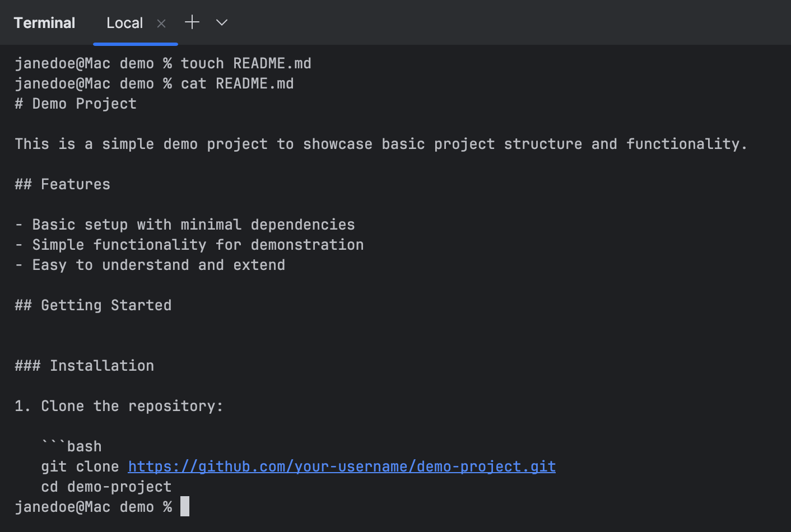The width and height of the screenshot is (791, 532).
Task: Click the Clone the repository list item
Action: (119, 405)
